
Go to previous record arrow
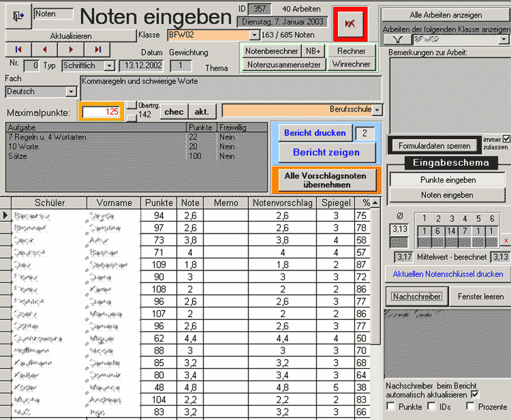tap(44, 50)
